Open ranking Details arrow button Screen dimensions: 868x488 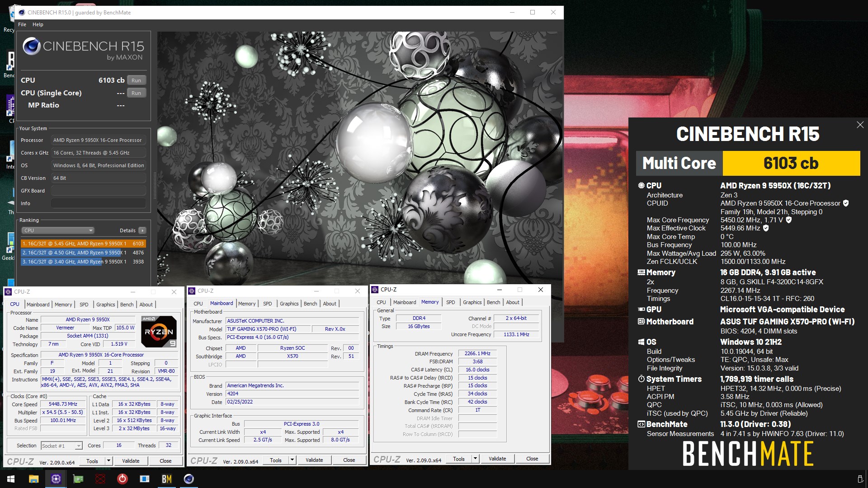(142, 230)
